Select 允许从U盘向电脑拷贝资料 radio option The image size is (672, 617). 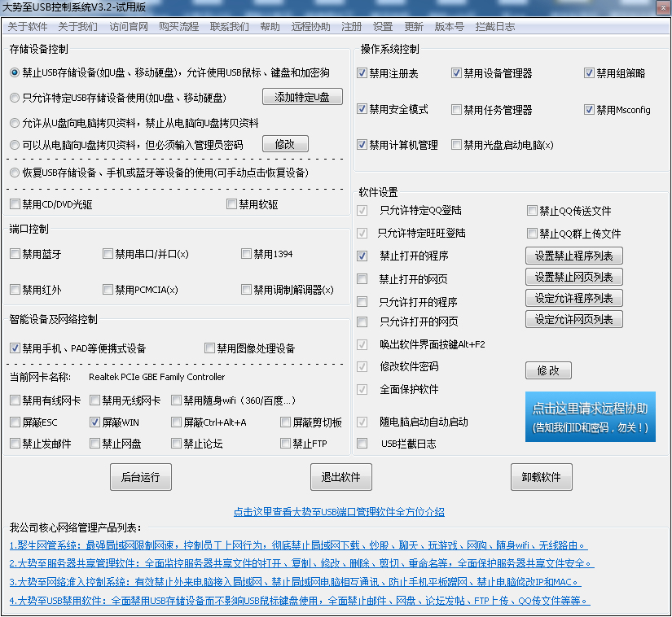15,123
